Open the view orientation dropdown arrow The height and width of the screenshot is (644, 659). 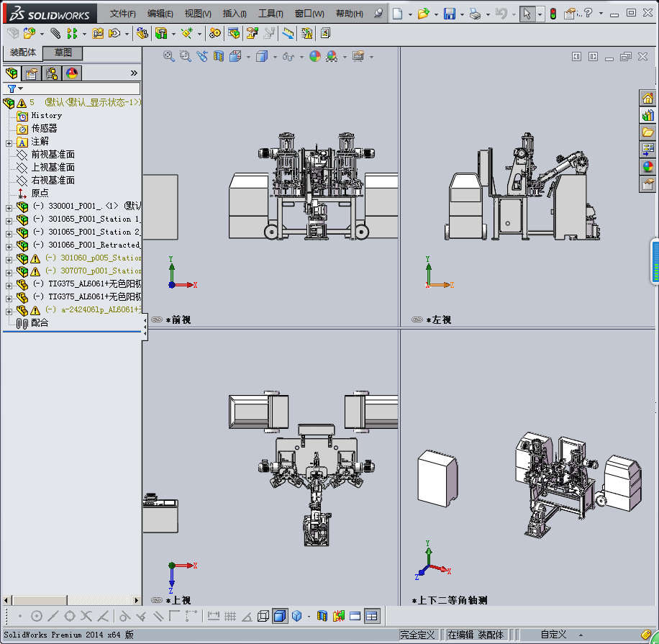coord(248,57)
